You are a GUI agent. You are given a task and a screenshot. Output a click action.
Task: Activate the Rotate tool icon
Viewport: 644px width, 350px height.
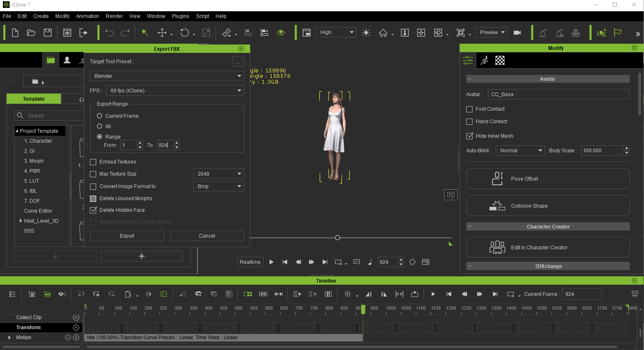[184, 32]
